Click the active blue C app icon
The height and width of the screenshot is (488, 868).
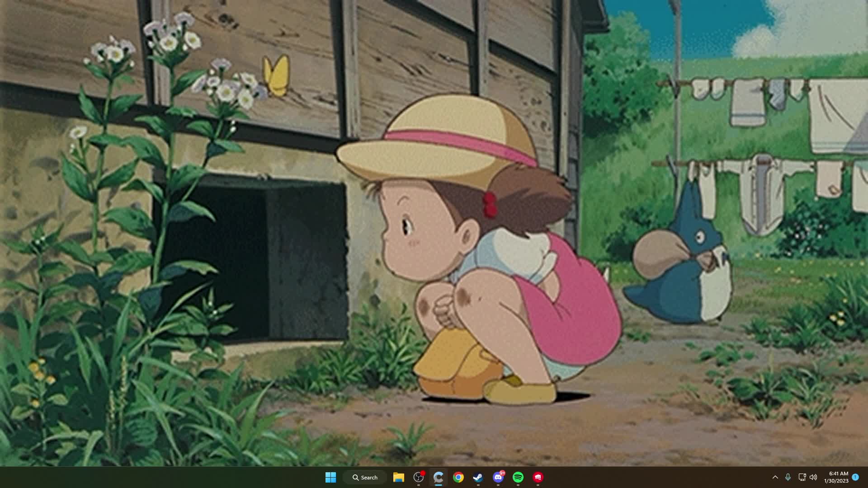click(438, 477)
